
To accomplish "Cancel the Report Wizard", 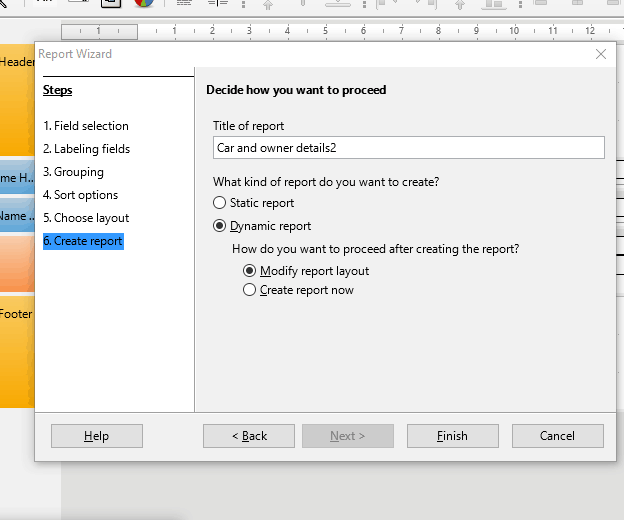I will (x=558, y=436).
